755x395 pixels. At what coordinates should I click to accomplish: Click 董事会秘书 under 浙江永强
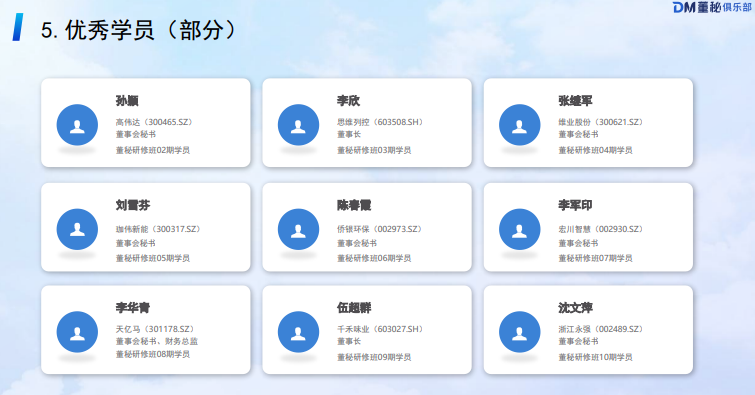tap(578, 342)
